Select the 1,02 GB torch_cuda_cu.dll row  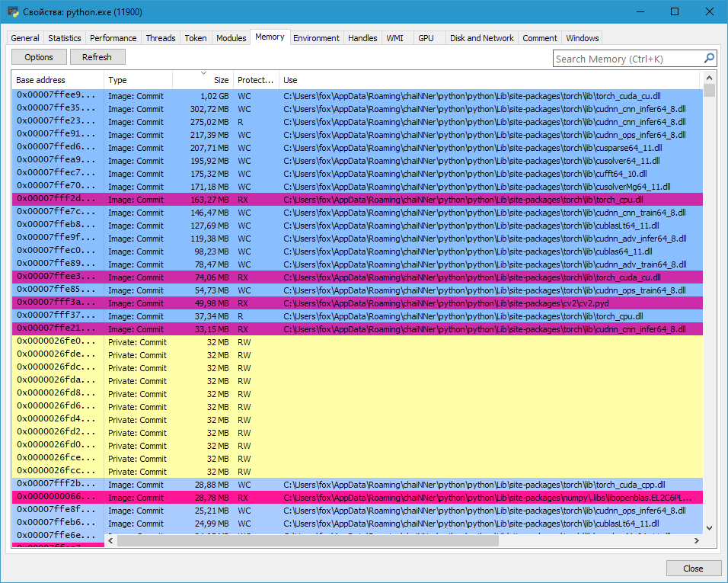point(357,96)
